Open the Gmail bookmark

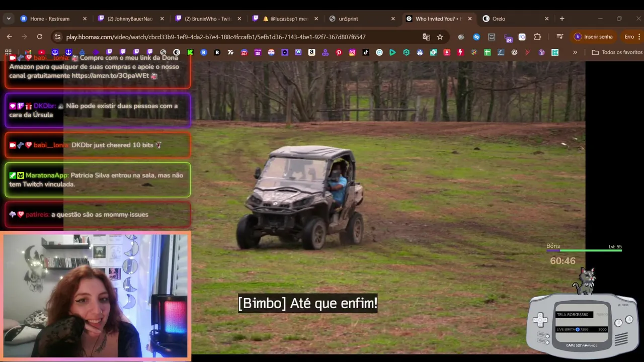(x=28, y=52)
